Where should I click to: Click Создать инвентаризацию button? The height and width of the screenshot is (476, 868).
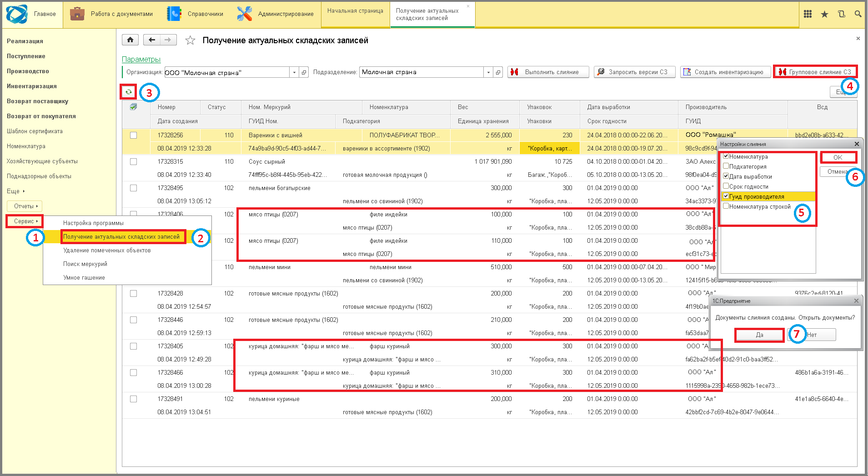(725, 72)
